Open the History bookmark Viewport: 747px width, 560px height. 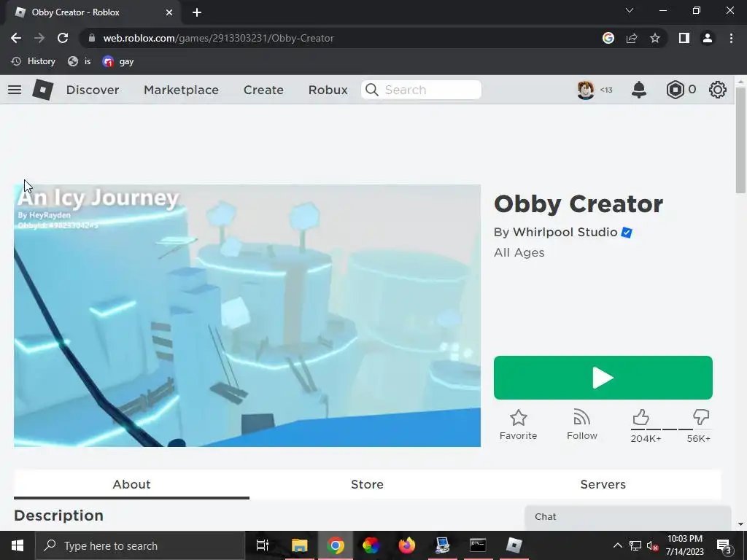tap(34, 61)
